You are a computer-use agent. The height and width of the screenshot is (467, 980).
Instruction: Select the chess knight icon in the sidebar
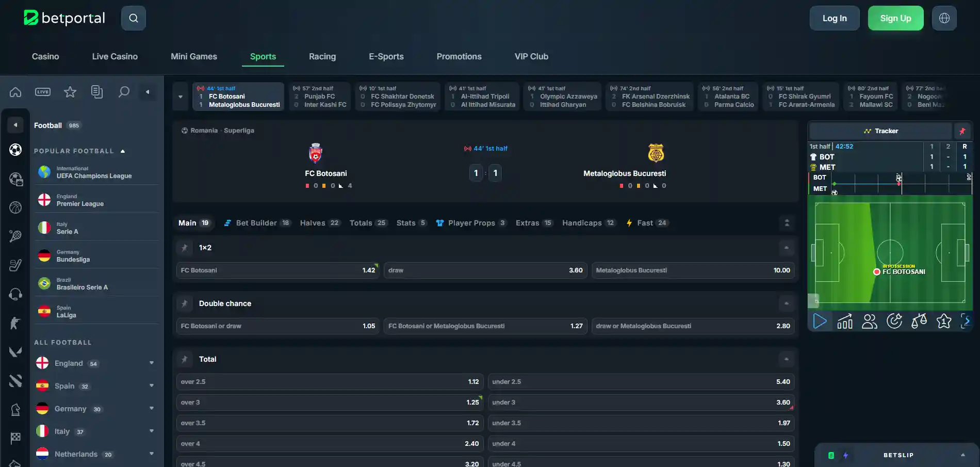coord(15,410)
